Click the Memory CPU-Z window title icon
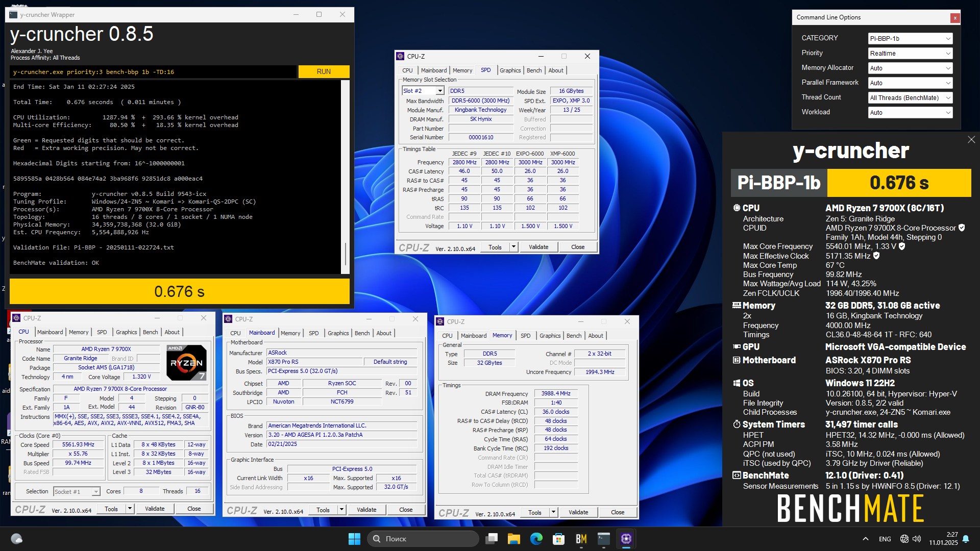This screenshot has height=551, width=980. [440, 321]
